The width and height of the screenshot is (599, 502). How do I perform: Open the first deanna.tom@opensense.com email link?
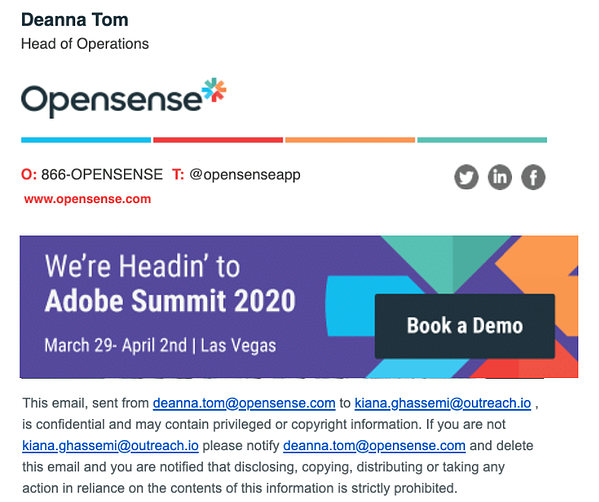244,403
